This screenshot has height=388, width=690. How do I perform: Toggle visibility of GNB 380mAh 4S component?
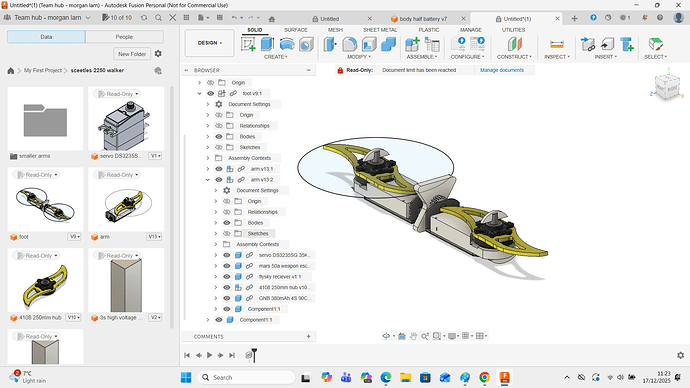(227, 298)
